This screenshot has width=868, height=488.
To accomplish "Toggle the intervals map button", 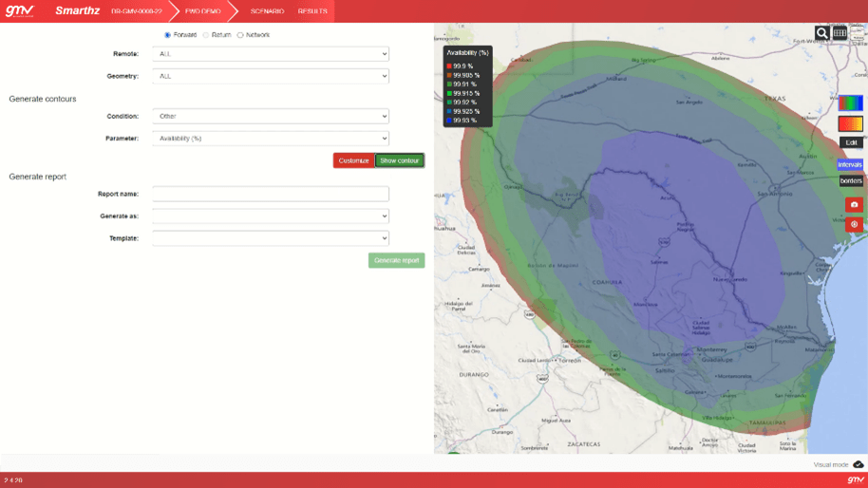I will pos(850,165).
